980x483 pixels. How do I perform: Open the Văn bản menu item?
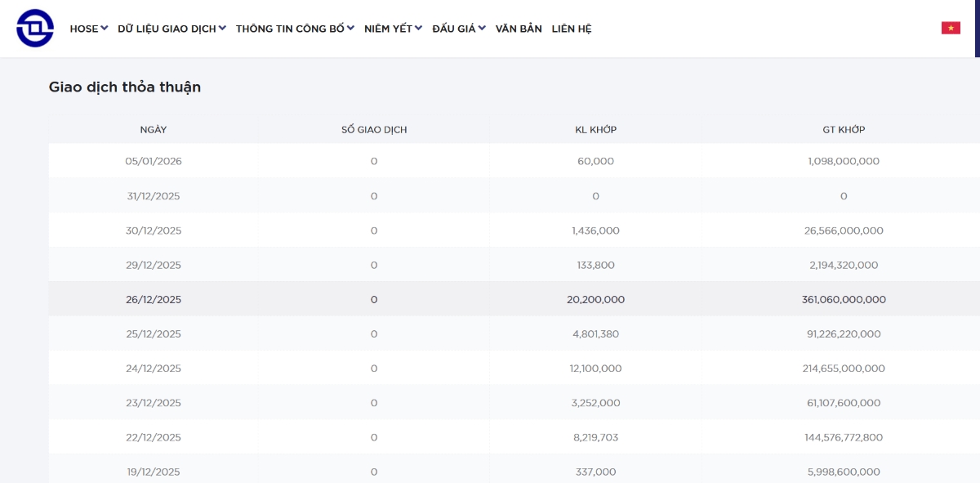tap(519, 29)
